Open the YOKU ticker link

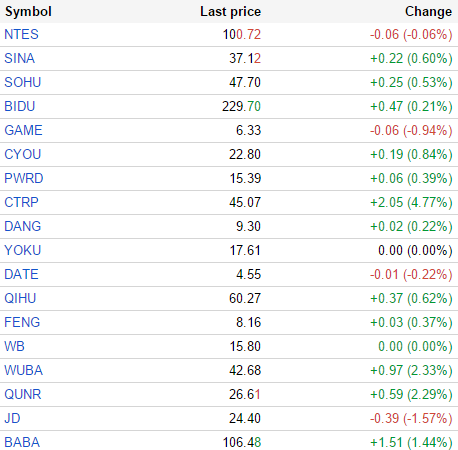22,250
